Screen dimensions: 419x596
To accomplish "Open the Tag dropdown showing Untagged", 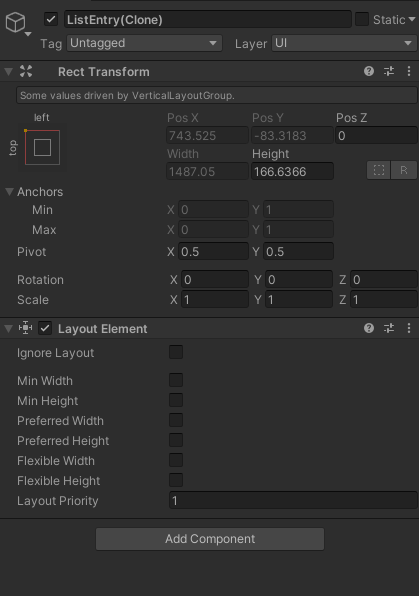I will [144, 43].
